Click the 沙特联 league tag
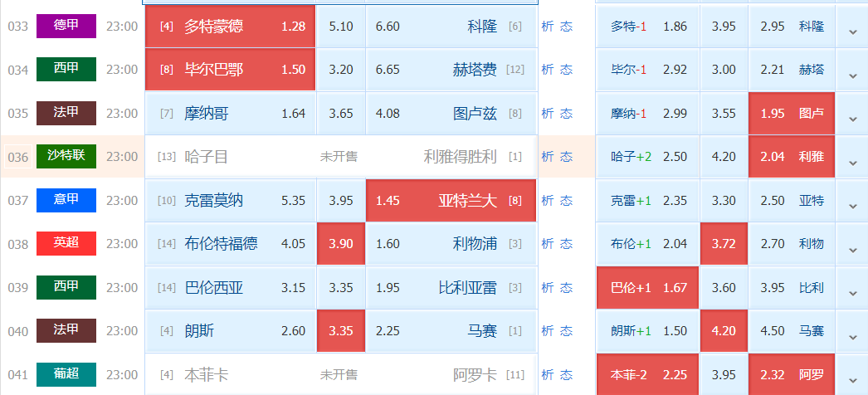The image size is (868, 395). [66, 157]
